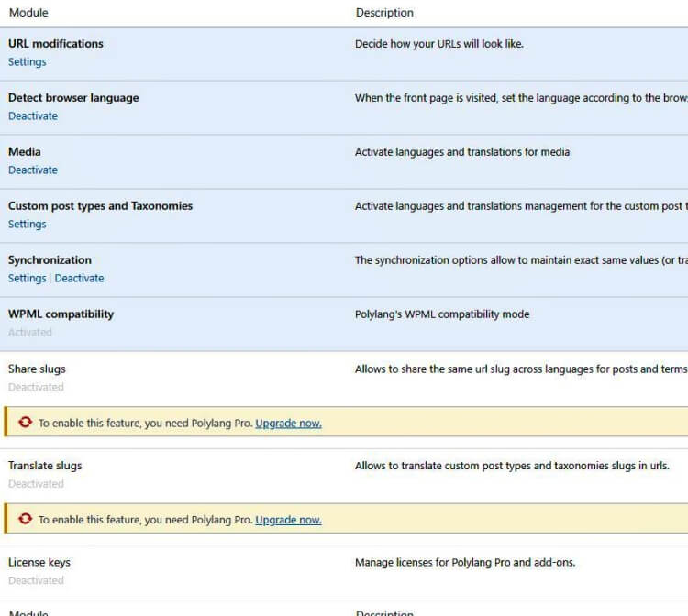Click 'Manage licenses for Polylang Pro and add-ons.'
688x616 pixels.
(465, 563)
